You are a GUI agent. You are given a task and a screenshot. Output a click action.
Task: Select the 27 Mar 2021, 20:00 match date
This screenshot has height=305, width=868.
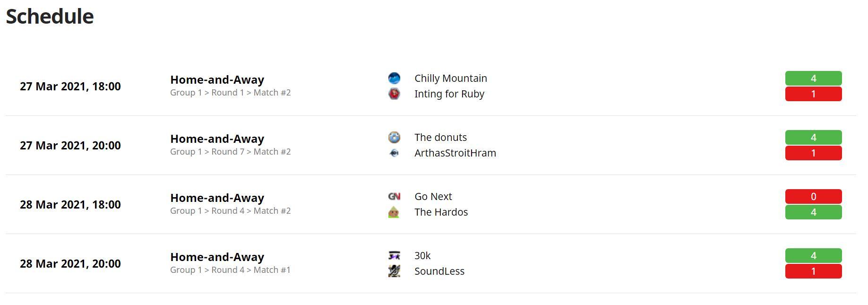click(70, 145)
